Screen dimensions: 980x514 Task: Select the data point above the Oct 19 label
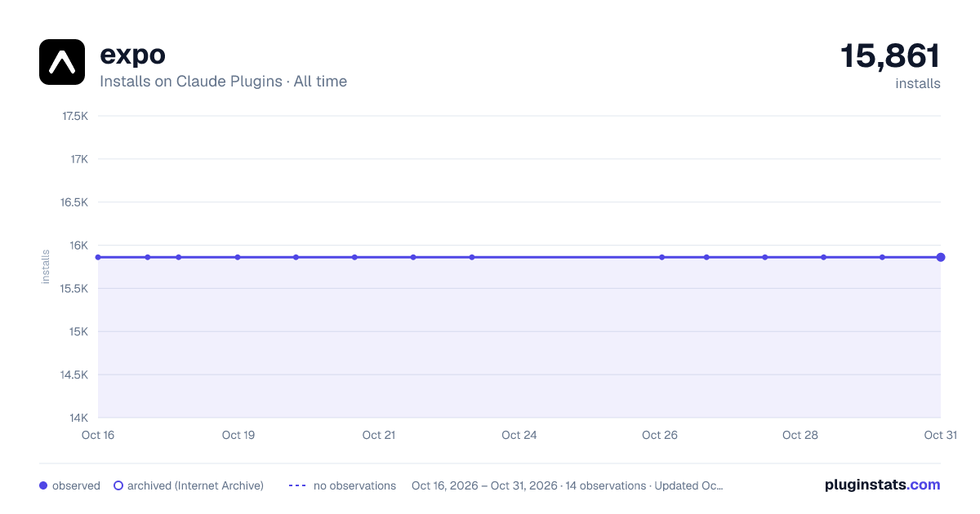point(238,257)
